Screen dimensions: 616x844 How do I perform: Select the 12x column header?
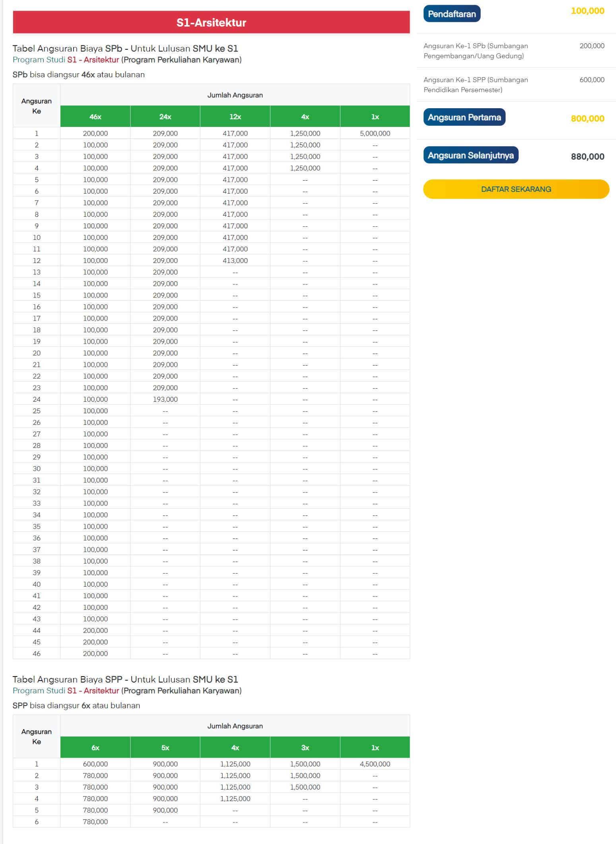click(x=235, y=117)
